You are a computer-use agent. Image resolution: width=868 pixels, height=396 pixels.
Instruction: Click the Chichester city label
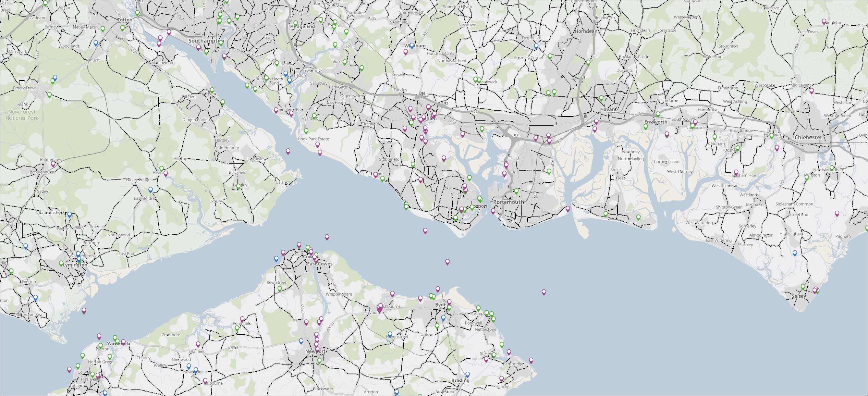(808, 137)
